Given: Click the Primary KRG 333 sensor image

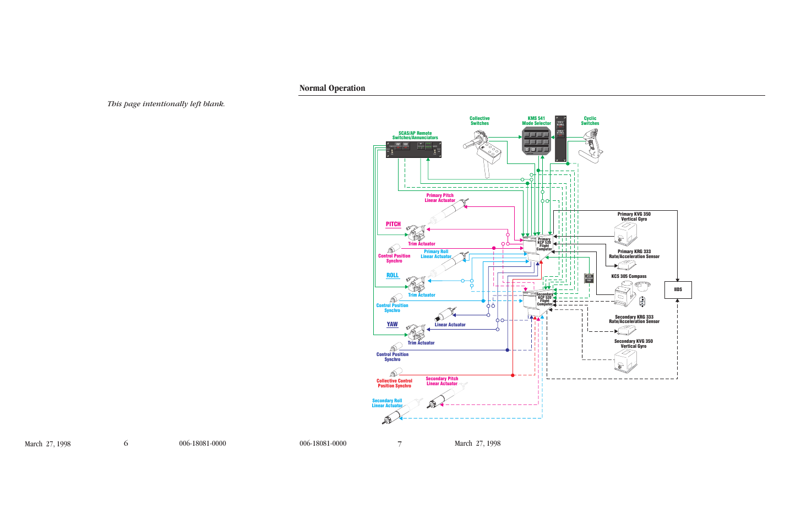Looking at the screenshot, I should [626, 265].
